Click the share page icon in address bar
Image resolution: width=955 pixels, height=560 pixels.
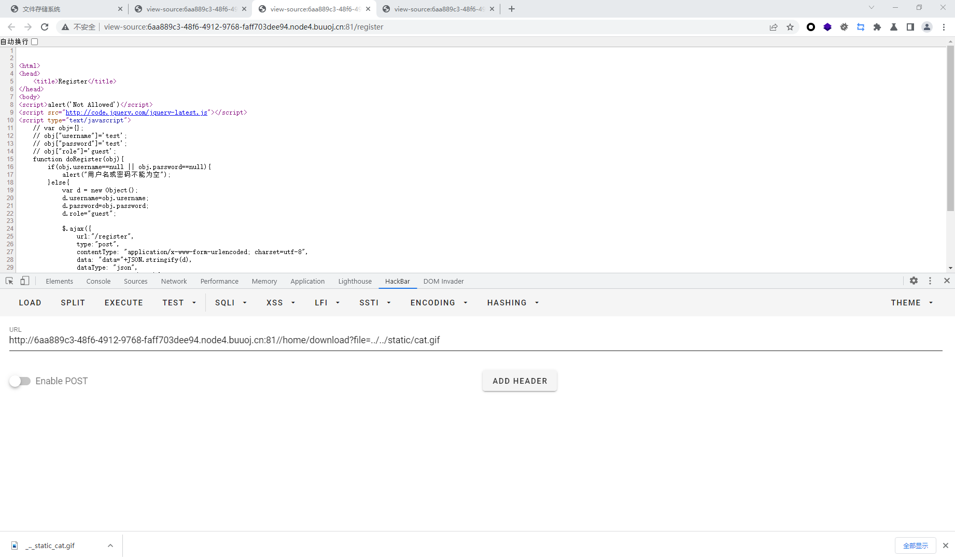coord(774,27)
